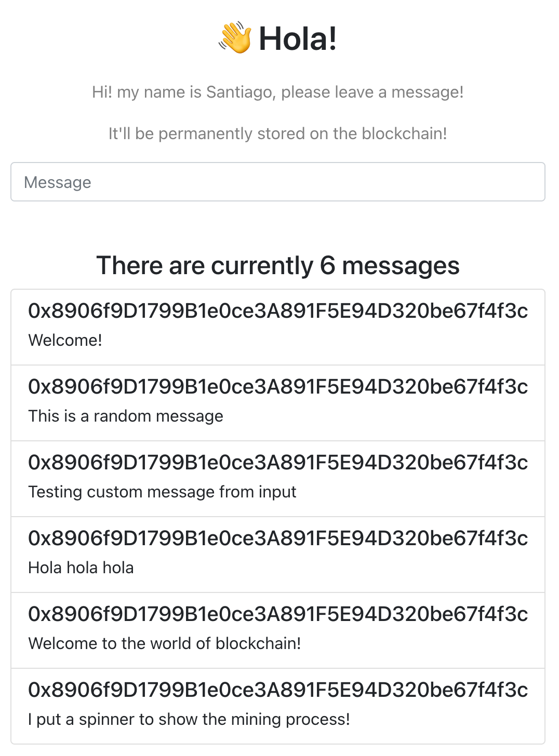Click the blockchain storage subtitle text
The image size is (559, 756).
(x=278, y=133)
